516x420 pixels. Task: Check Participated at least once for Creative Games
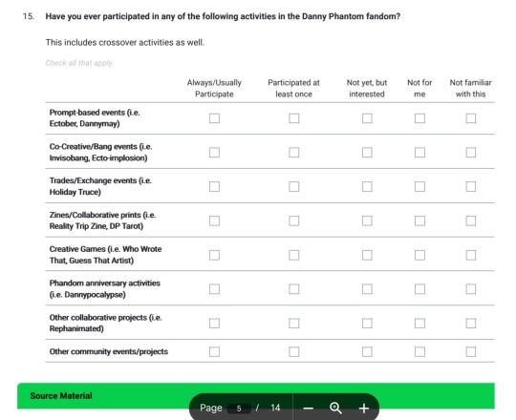294,255
